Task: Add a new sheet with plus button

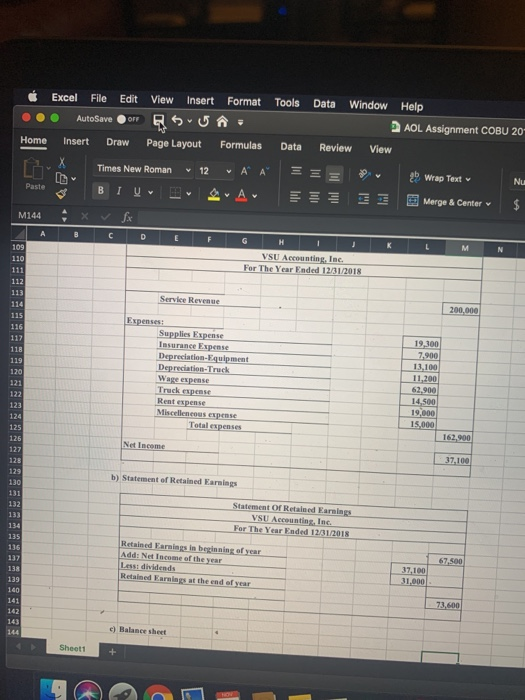Action: 112,652
